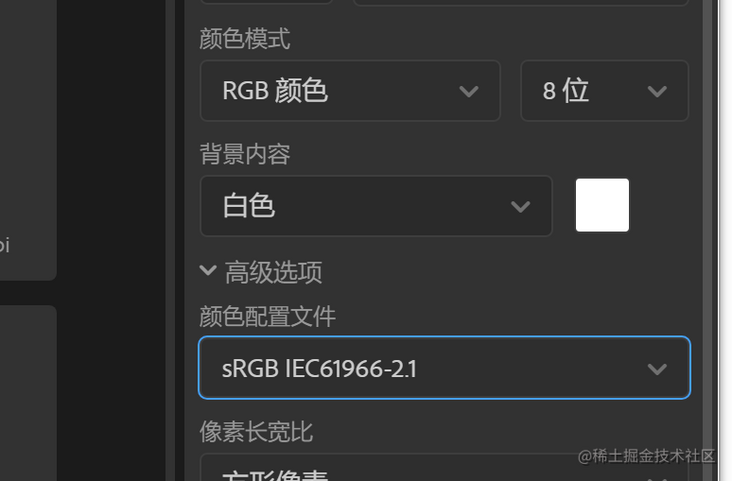
Task: Click the chevron arrow beside 8 位
Action: [657, 91]
